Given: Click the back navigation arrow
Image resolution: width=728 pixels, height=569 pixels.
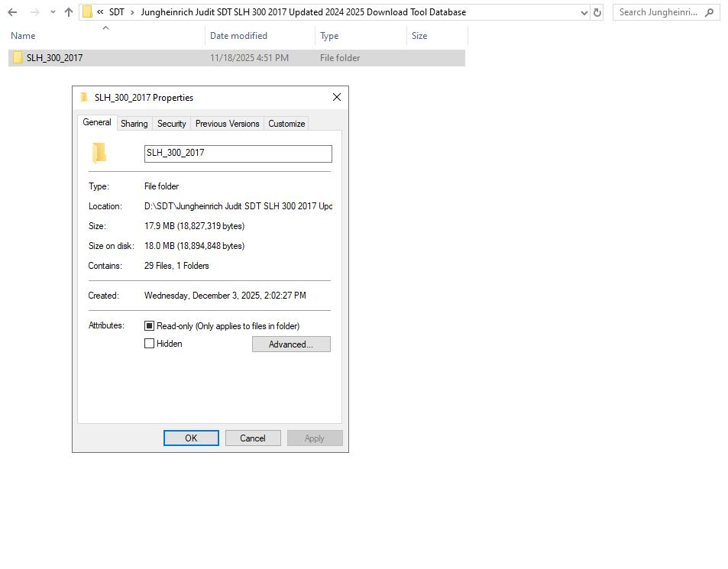Looking at the screenshot, I should 11,12.
